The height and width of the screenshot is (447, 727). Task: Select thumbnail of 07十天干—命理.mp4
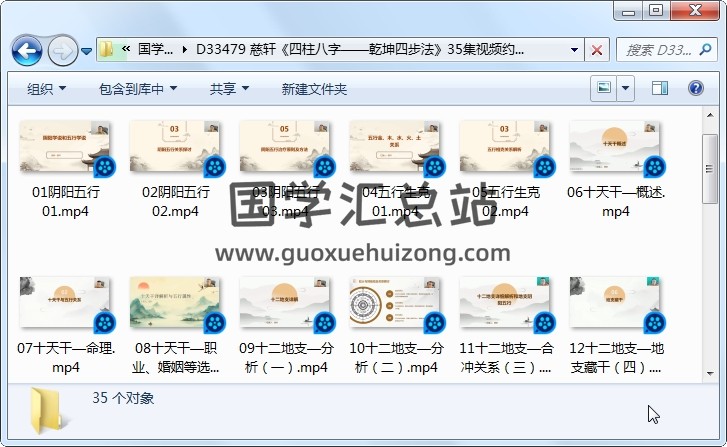65,303
